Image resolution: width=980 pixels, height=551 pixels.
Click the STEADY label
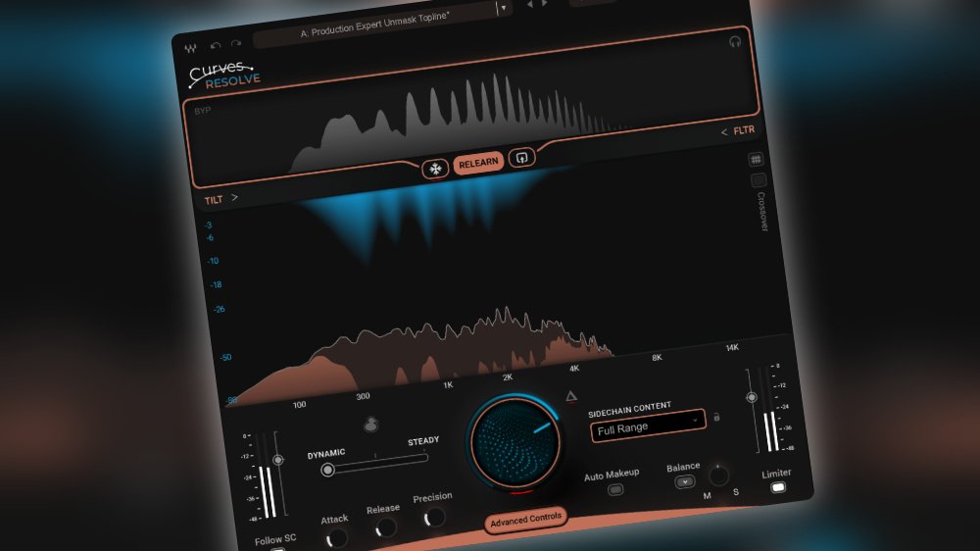[423, 441]
